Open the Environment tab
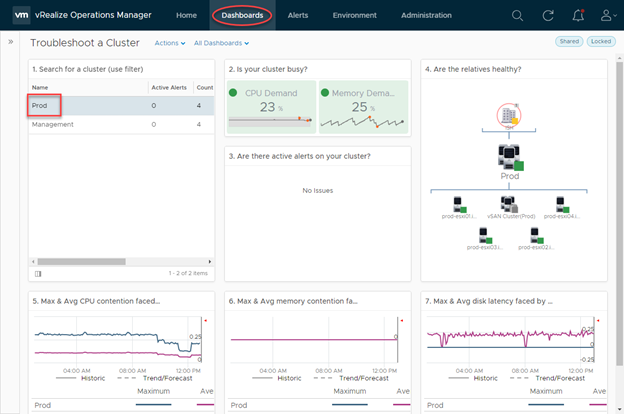This screenshot has height=414, width=624. 355,15
